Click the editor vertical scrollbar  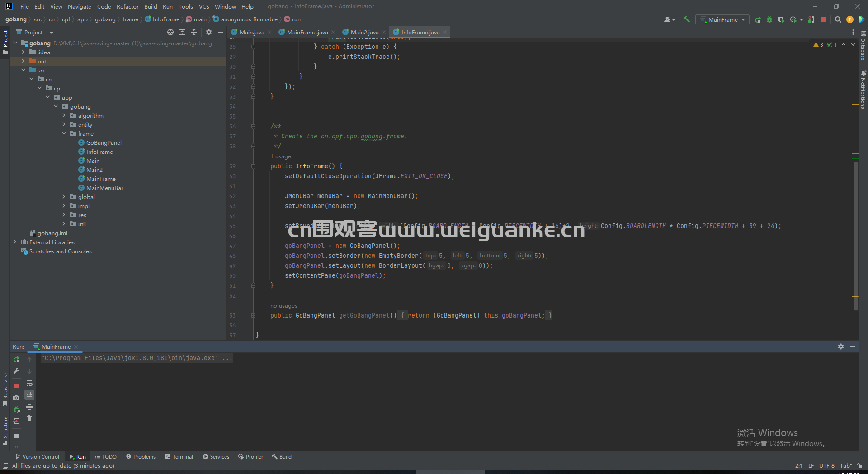pos(856,235)
